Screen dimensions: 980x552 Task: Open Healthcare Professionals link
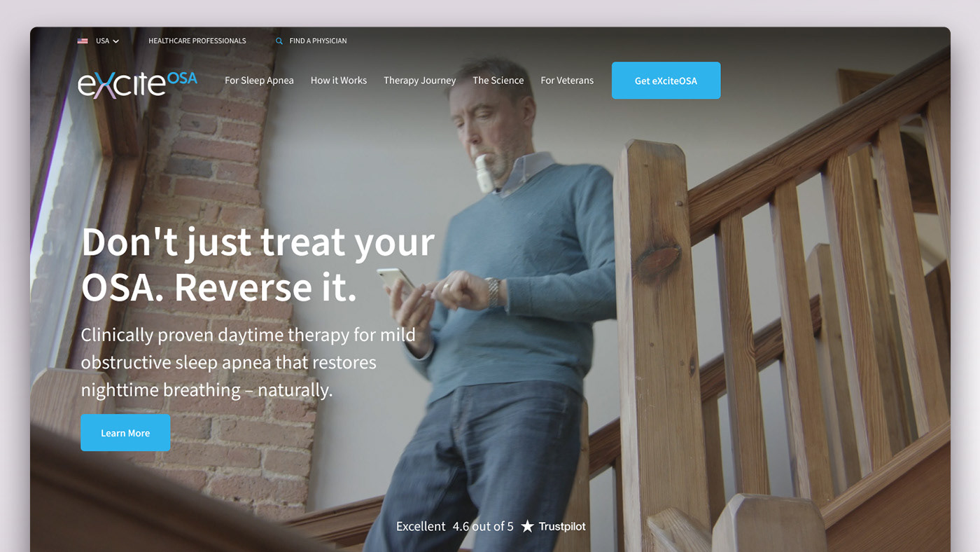tap(197, 41)
